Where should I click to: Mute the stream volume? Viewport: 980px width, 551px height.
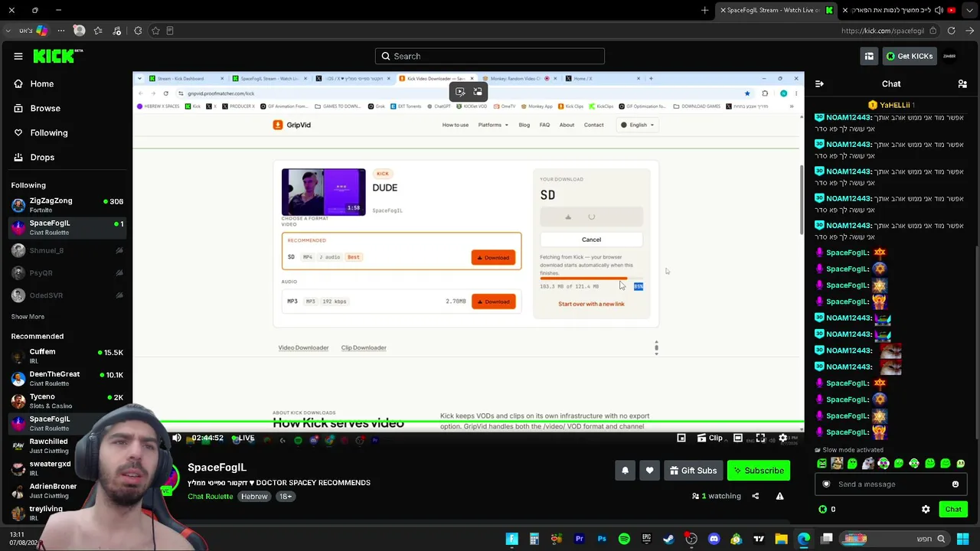tap(177, 438)
